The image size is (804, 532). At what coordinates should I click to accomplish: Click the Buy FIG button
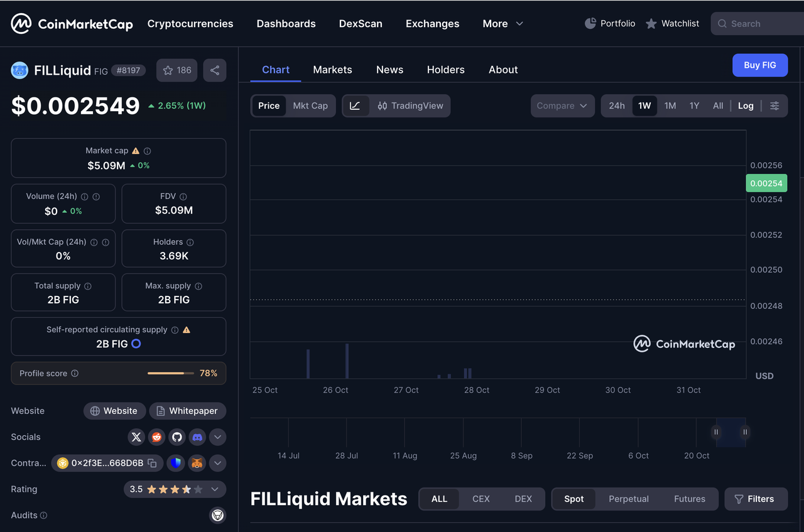click(760, 65)
